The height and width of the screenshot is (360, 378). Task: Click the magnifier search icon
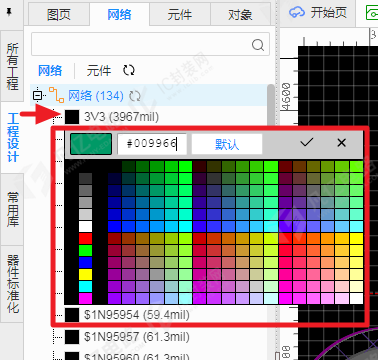pos(258,44)
